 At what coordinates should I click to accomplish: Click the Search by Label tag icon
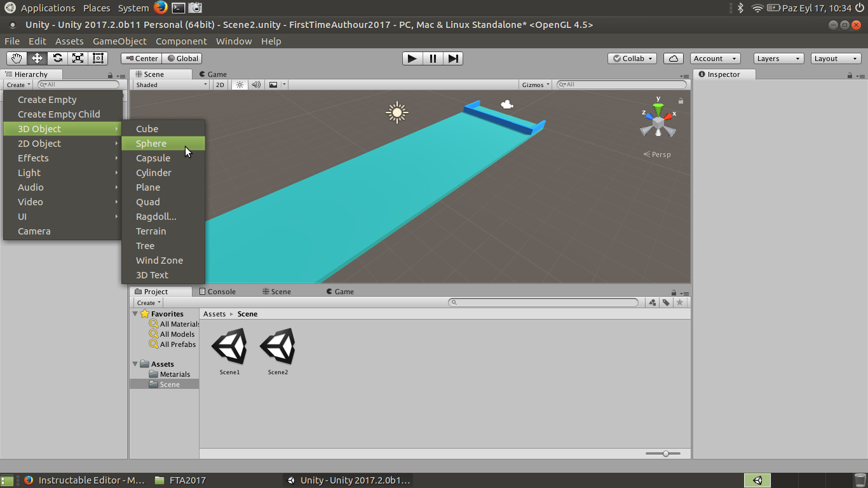(x=666, y=302)
